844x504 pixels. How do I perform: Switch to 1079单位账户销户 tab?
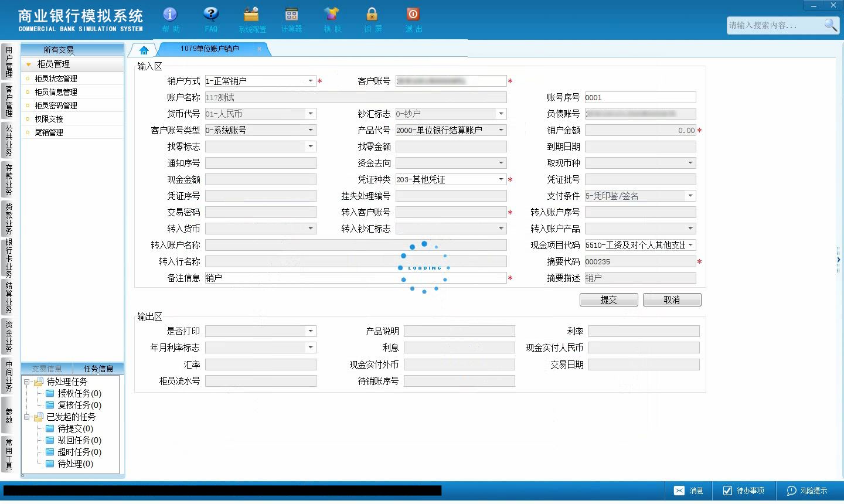click(210, 49)
